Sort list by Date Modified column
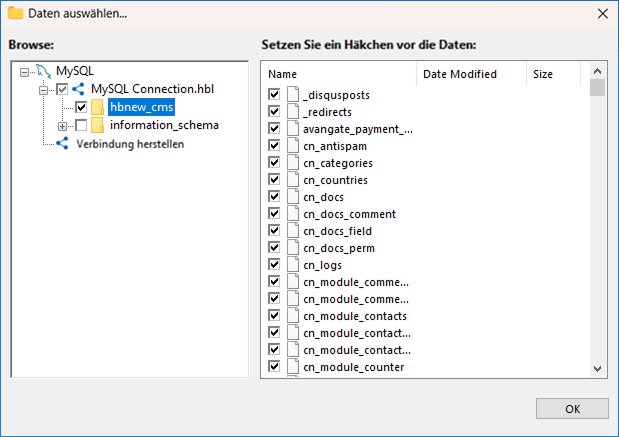The height and width of the screenshot is (437, 619). click(471, 74)
